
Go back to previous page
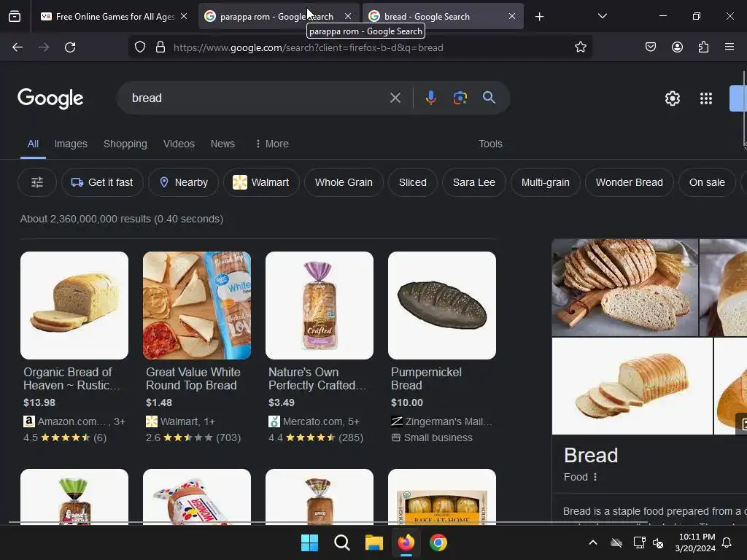(18, 47)
